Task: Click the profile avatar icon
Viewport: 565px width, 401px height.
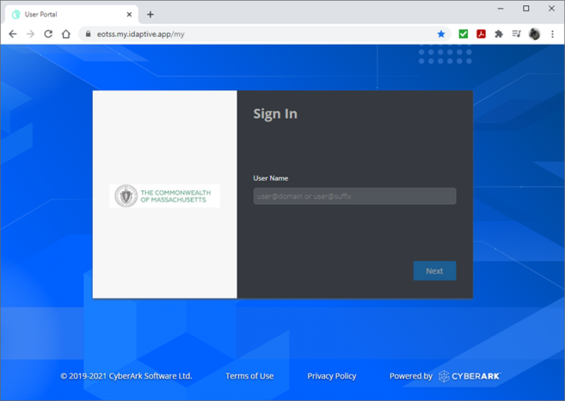Action: (534, 34)
